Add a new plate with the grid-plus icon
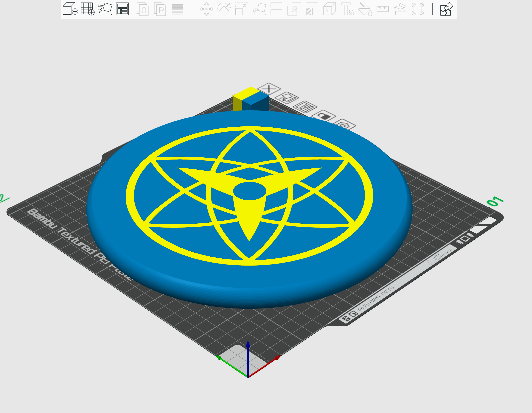 tap(88, 9)
